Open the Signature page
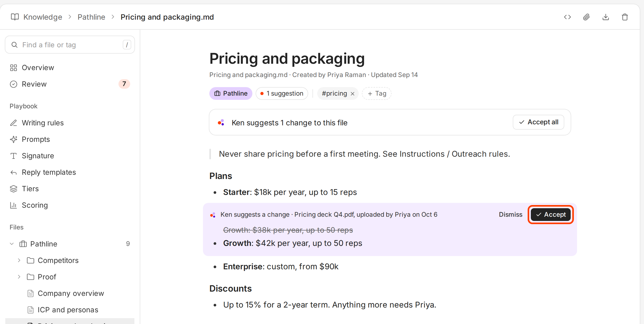644x324 pixels. (70, 156)
